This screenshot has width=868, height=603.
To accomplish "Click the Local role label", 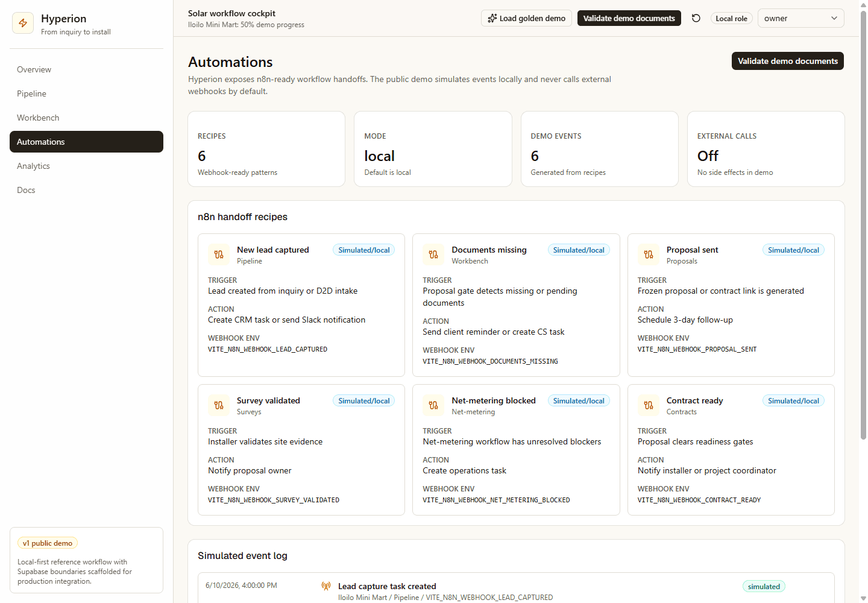I will click(x=731, y=19).
